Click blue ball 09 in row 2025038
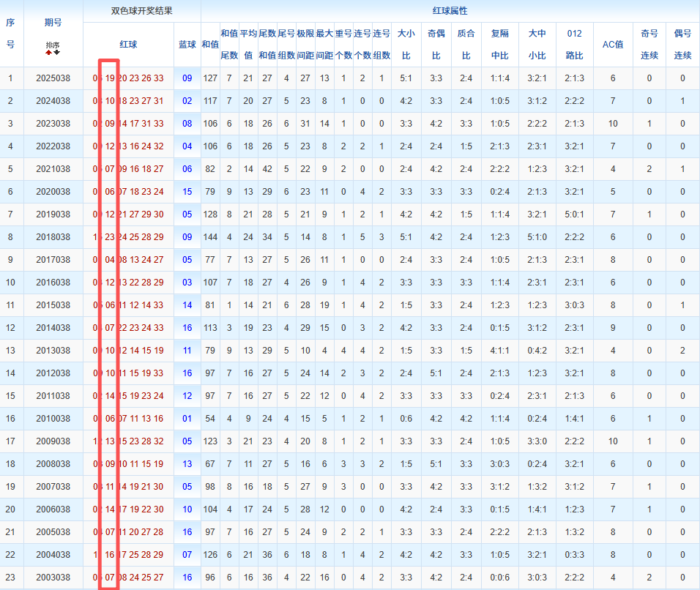 [x=187, y=78]
